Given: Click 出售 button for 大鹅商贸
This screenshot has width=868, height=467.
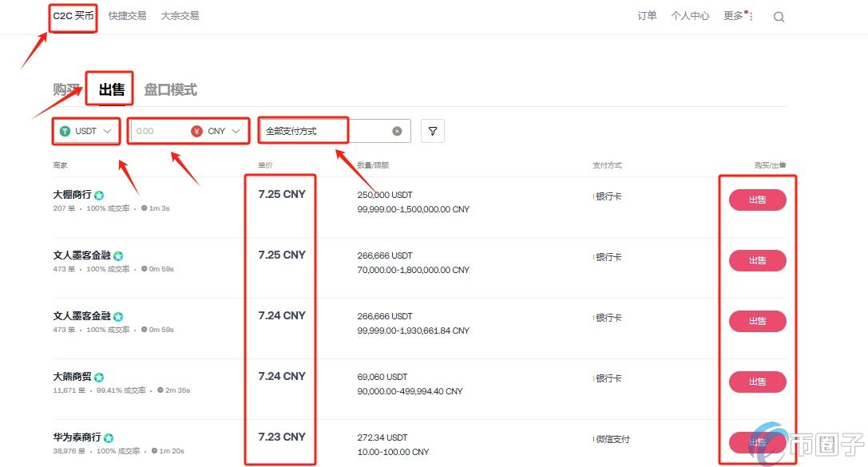Looking at the screenshot, I should tap(757, 382).
